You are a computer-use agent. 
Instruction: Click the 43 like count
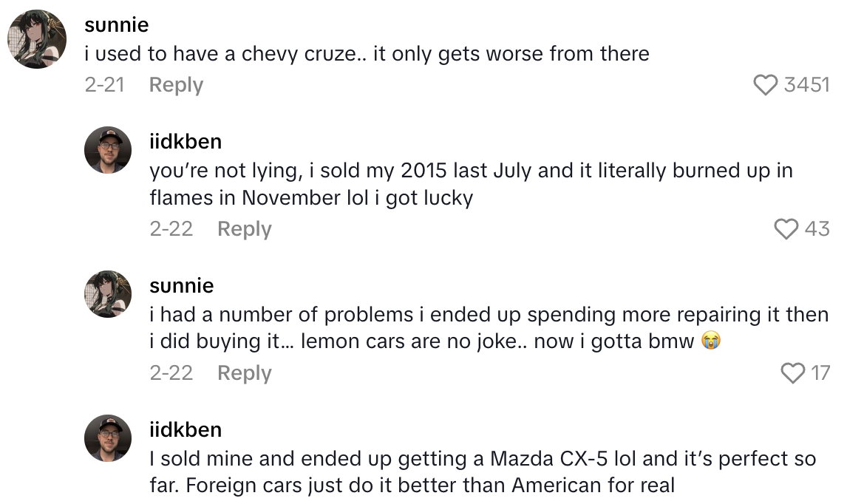(817, 229)
